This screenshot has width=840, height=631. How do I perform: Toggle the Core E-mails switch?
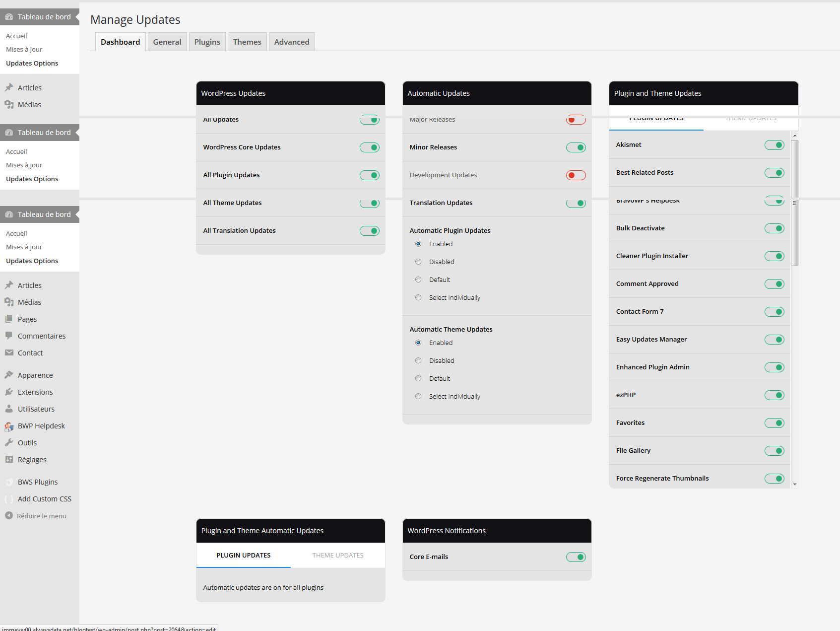(x=576, y=557)
